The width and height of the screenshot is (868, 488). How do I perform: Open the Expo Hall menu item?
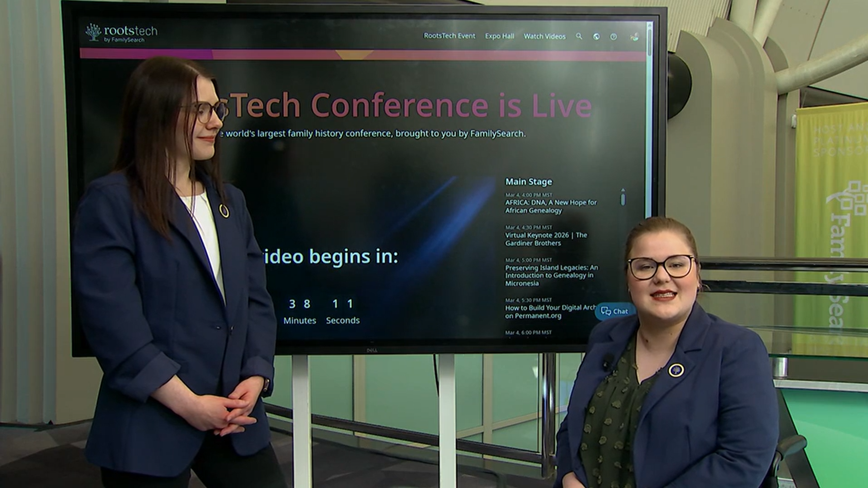[499, 36]
